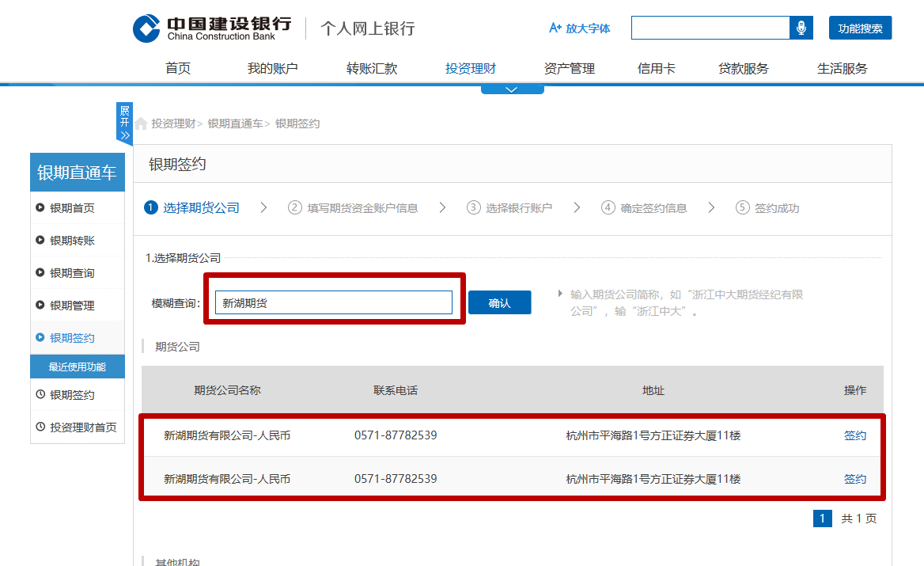The height and width of the screenshot is (566, 924).
Task: Click first row's 新湖期货有限公司-人民币 name
Action: [227, 435]
